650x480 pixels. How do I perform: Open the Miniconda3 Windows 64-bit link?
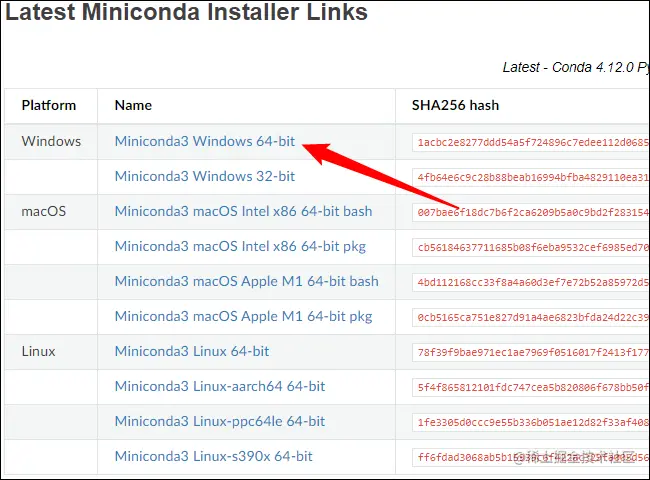tap(205, 141)
